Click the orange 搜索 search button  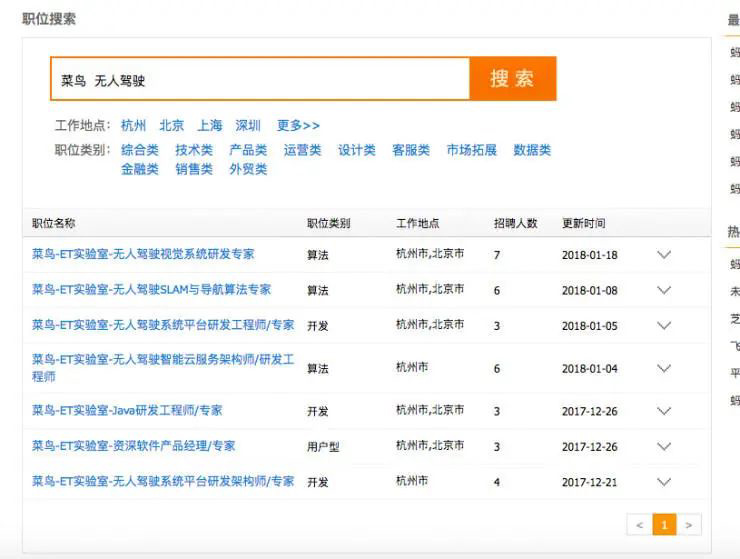[x=512, y=79]
